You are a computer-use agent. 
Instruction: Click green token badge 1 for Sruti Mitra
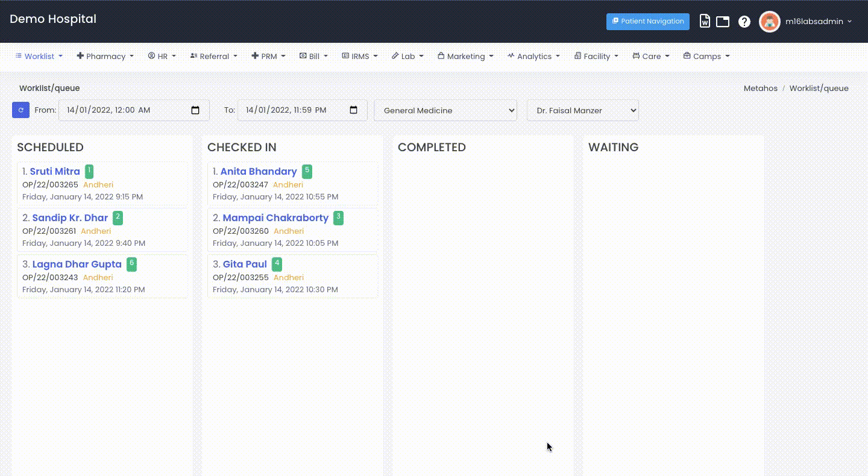89,171
